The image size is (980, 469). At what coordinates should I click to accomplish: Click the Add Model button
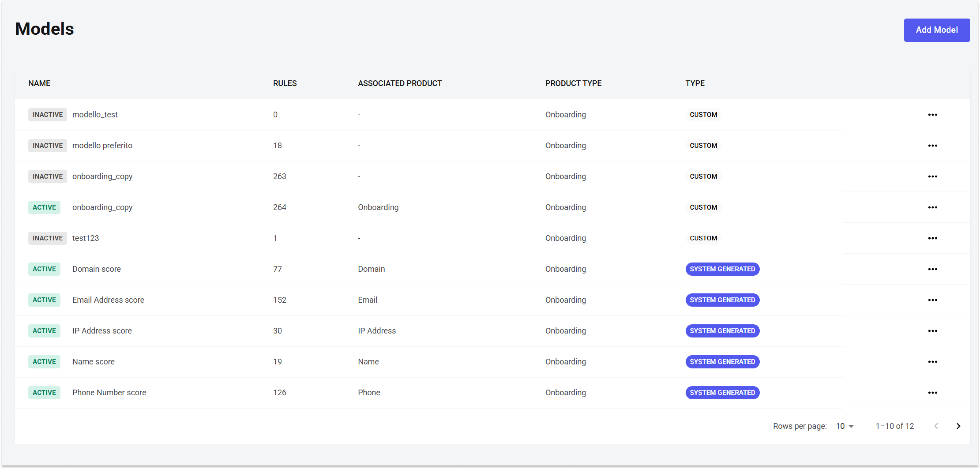coord(936,30)
